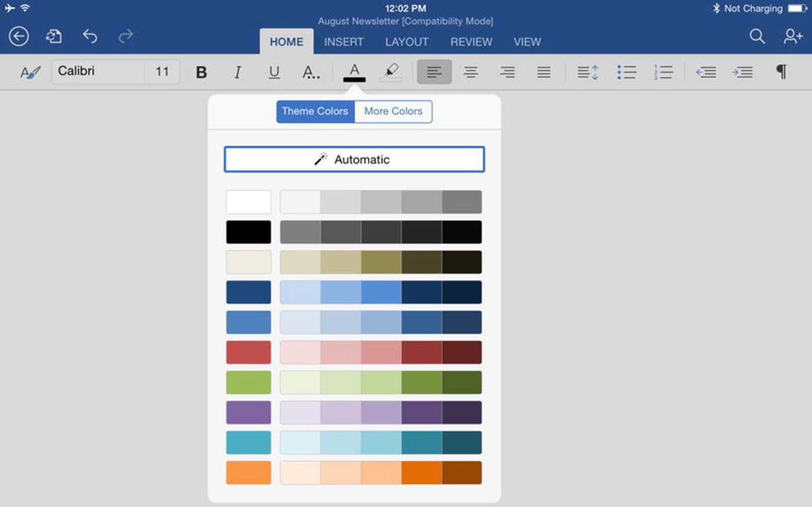This screenshot has width=812, height=507.
Task: Increase indent with right-arrow indent icon
Action: [x=742, y=72]
